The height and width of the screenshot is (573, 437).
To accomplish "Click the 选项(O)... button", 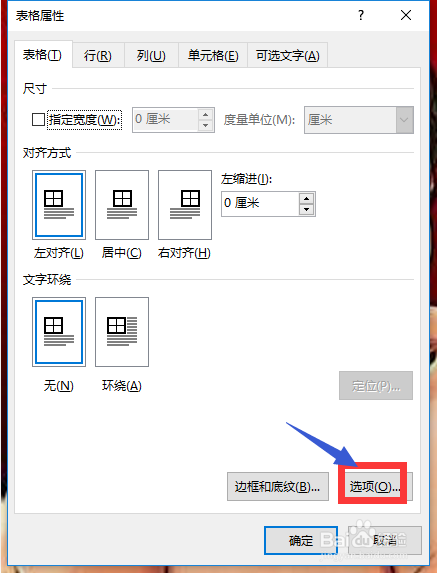I will point(375,487).
